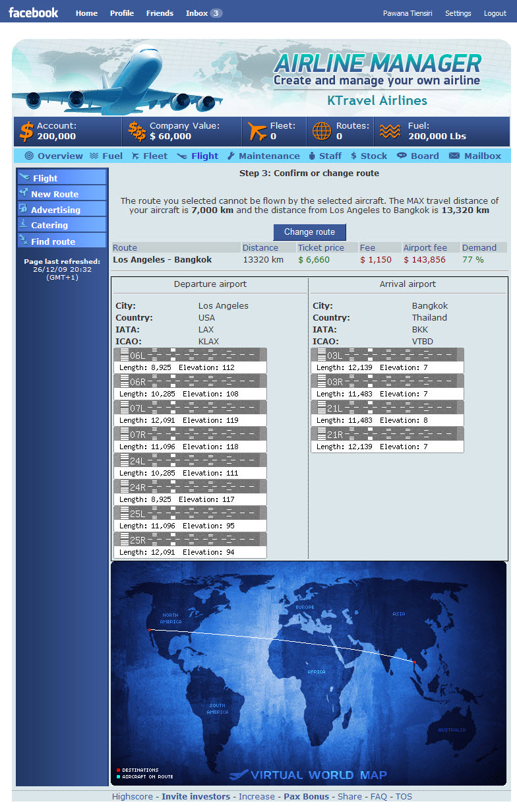Go to the Stock tab
The height and width of the screenshot is (812, 517).
tap(374, 156)
